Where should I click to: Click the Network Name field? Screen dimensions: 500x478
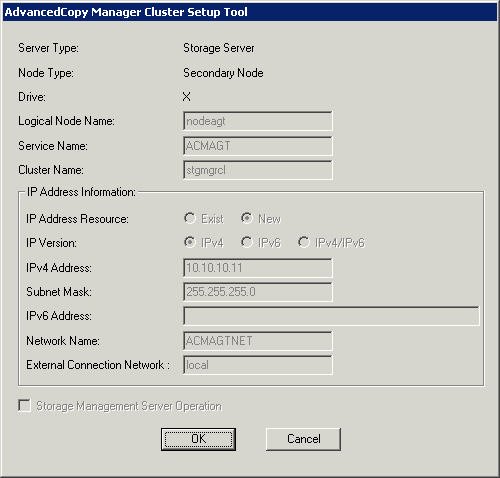258,341
